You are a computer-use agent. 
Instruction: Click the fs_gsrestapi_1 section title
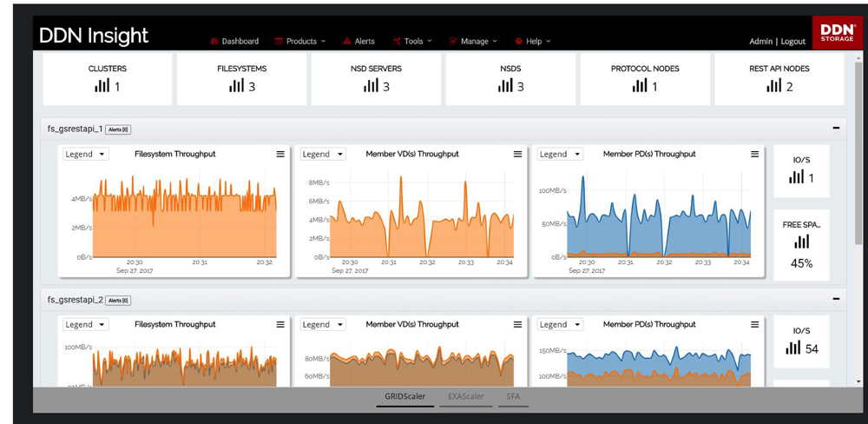75,129
